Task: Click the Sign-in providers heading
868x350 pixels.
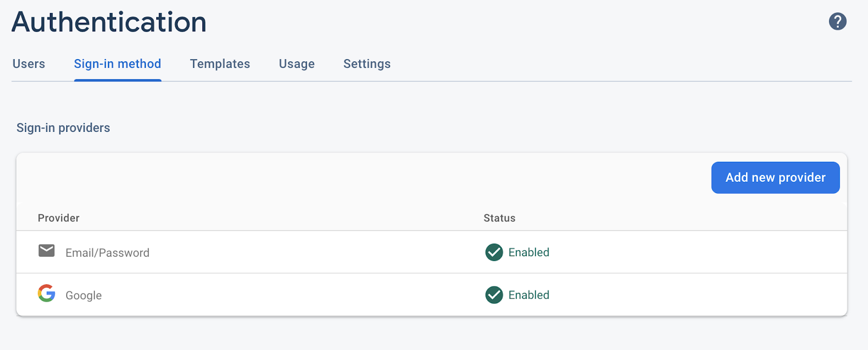Action: 63,128
